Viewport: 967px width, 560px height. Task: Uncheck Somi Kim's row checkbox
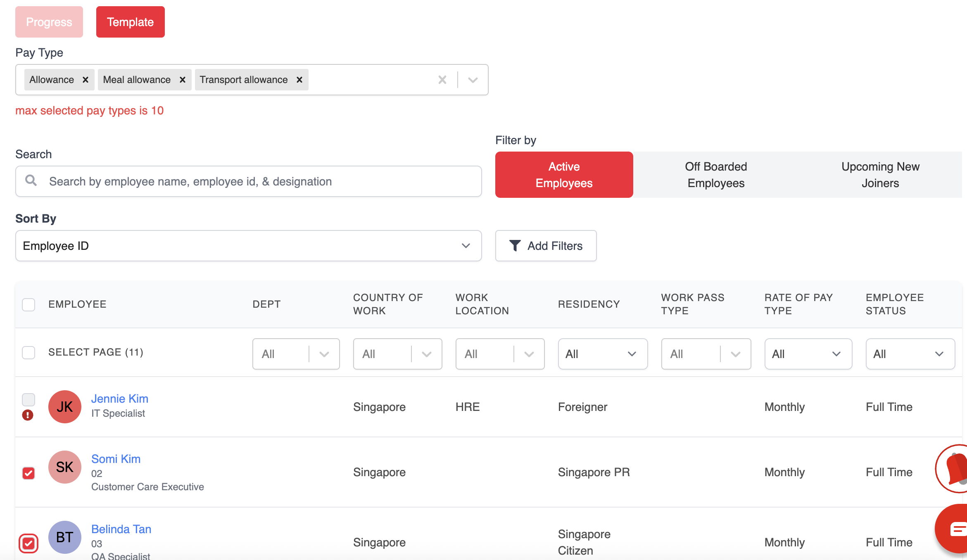click(x=29, y=473)
